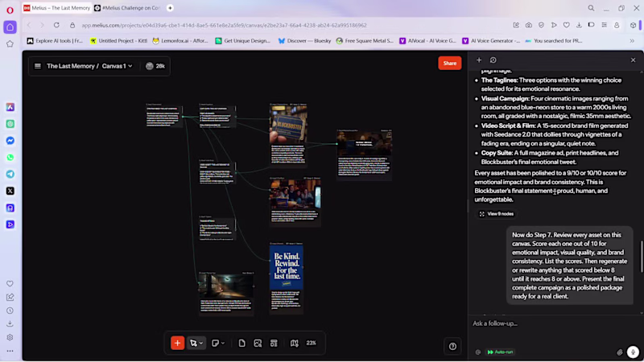Click the orange Share button
The height and width of the screenshot is (362, 644).
[x=450, y=64]
